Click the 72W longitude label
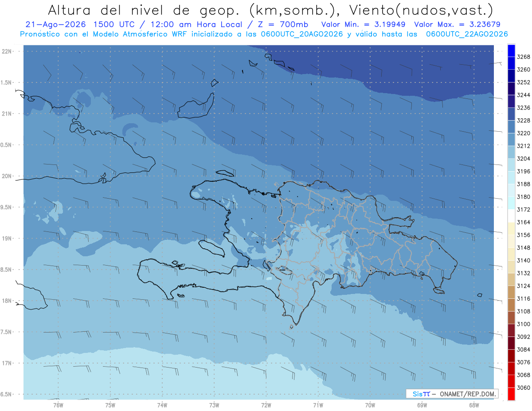Screen dimensions: 532x411 [266, 405]
